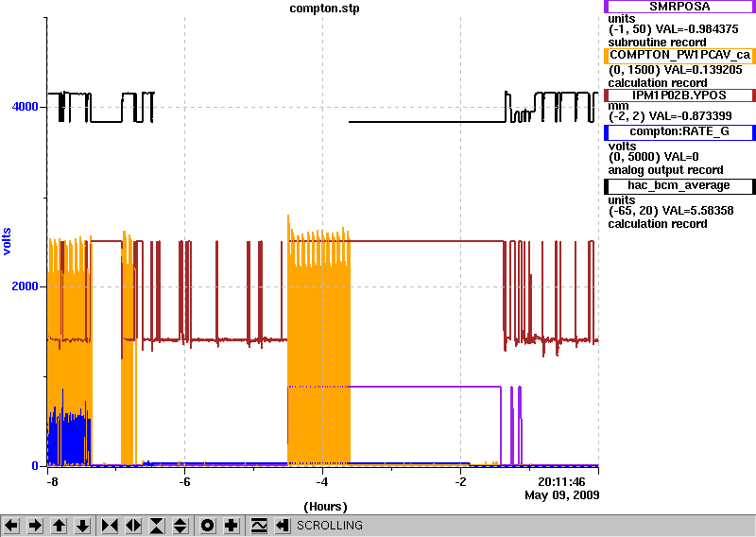Zoom in horizontally with the inward triangles icon
The height and width of the screenshot is (537, 756).
pos(110,525)
